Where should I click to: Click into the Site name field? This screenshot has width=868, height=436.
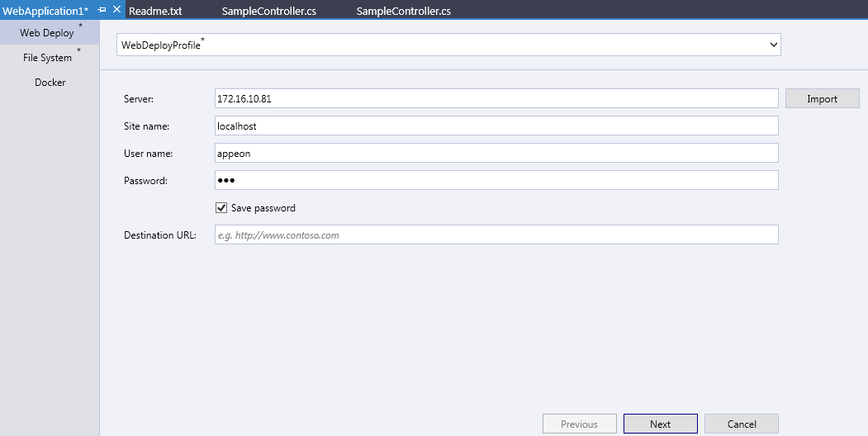(496, 126)
